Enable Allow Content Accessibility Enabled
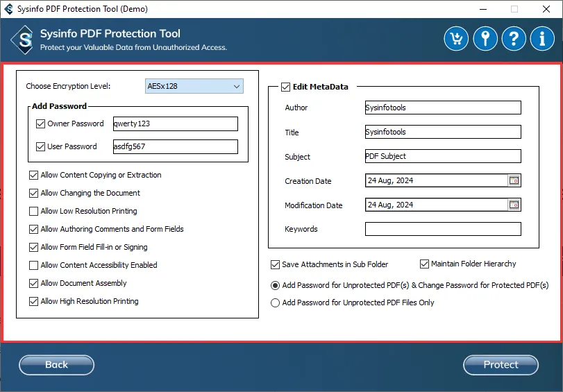Image resolution: width=563 pixels, height=392 pixels. coord(34,265)
